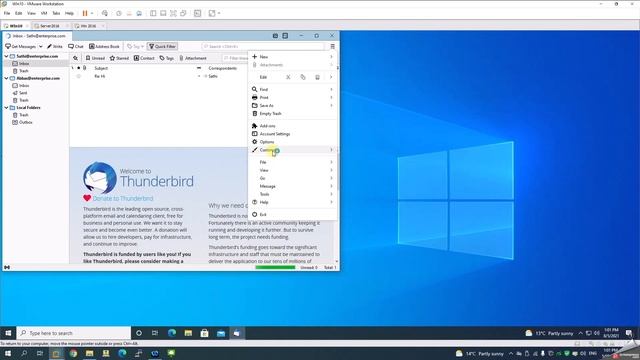The image size is (640, 360).
Task: Toggle the Contact quick filter
Action: 144,58
